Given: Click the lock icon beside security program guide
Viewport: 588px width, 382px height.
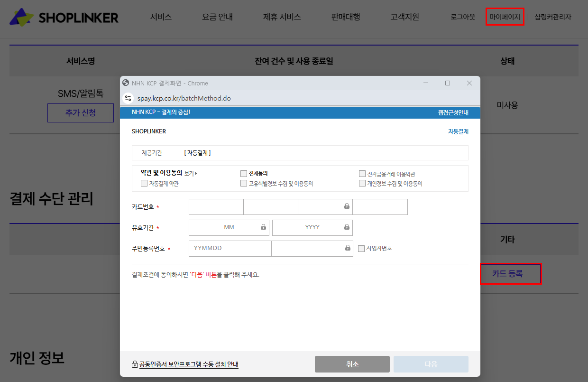Looking at the screenshot, I should 135,364.
